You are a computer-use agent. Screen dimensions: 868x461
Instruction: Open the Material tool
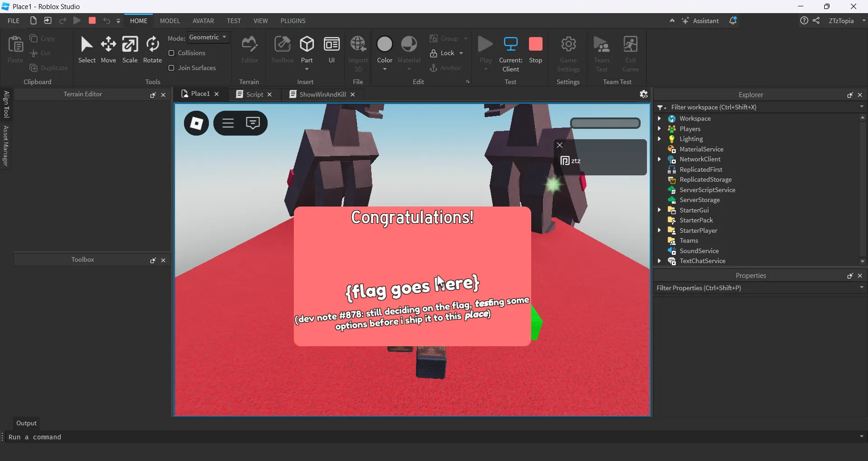tap(409, 50)
